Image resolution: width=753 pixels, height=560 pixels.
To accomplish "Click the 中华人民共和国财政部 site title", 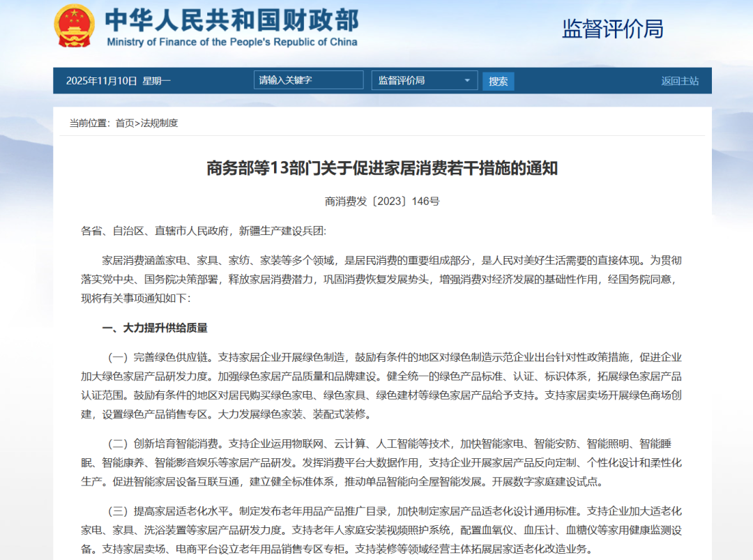I will pyautogui.click(x=231, y=20).
